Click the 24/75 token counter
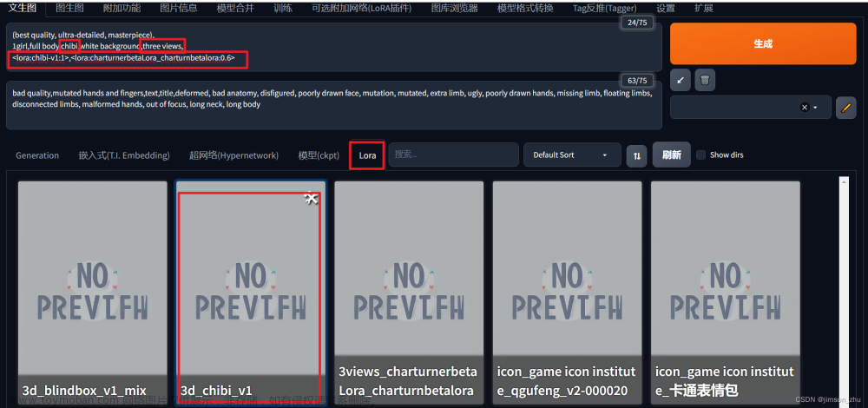This screenshot has height=408, width=868. click(x=636, y=23)
